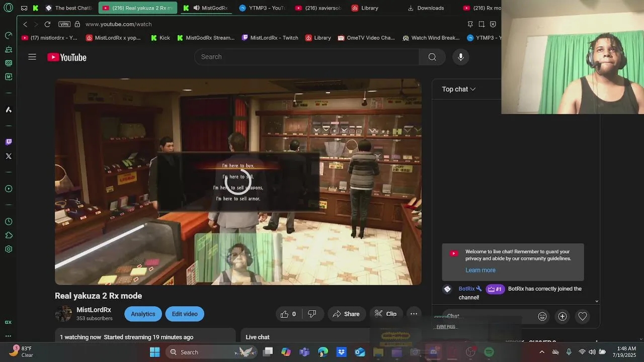The height and width of the screenshot is (362, 644).
Task: Switch to xaviersob YouTube tab
Action: coord(318,8)
